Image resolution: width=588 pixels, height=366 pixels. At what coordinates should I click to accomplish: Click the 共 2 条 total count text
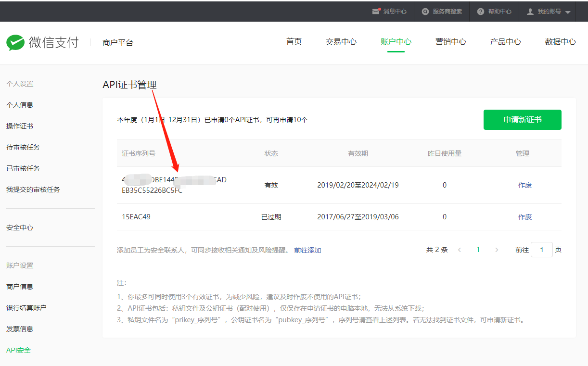(437, 250)
